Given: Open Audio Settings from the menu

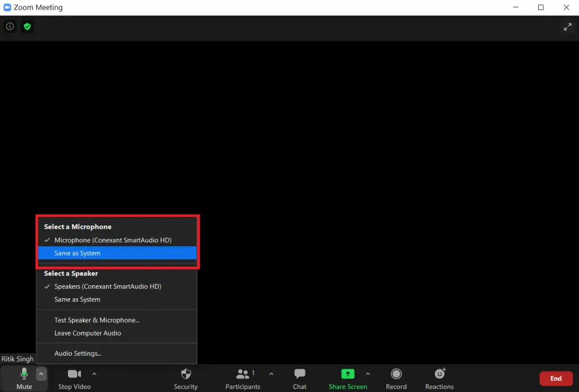Looking at the screenshot, I should point(77,353).
